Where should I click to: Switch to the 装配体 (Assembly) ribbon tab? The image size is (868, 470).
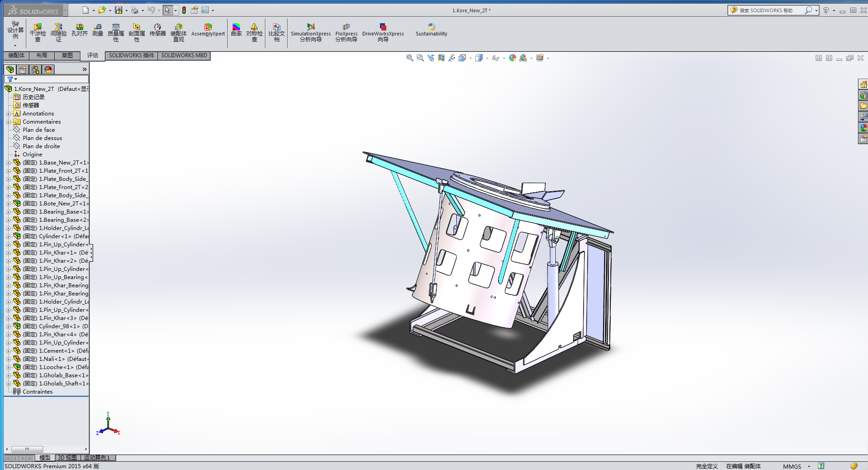pyautogui.click(x=16, y=55)
